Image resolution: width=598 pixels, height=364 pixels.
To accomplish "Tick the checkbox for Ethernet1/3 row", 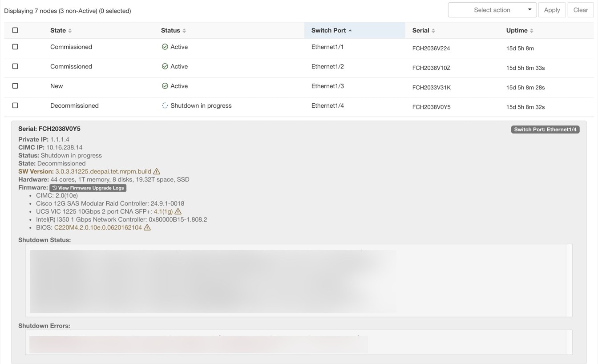I will tap(15, 86).
